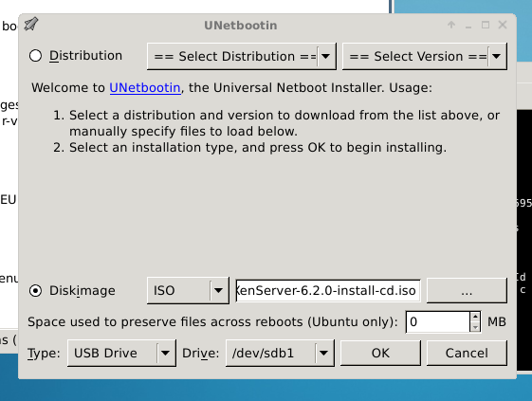This screenshot has width=532, height=401.
Task: Open the UNetbootin hyperlink
Action: pos(145,88)
